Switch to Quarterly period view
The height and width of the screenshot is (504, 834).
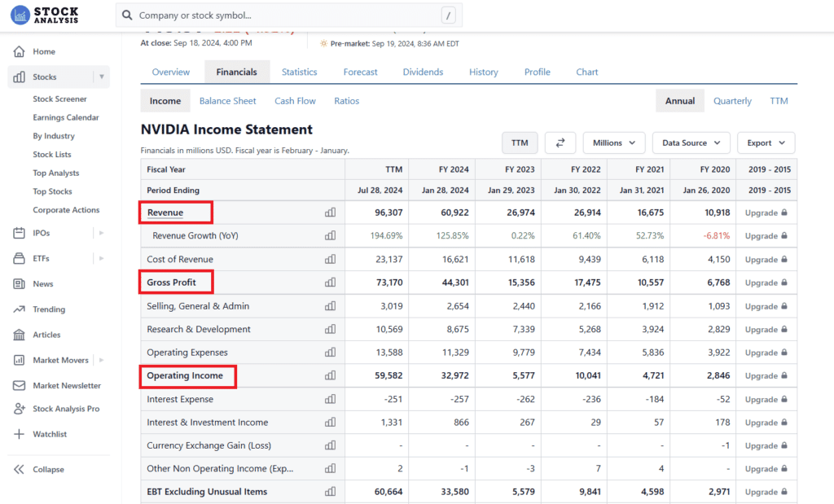coord(732,101)
